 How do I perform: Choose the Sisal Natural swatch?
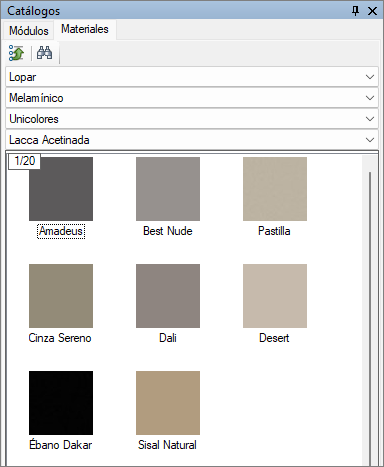point(168,403)
